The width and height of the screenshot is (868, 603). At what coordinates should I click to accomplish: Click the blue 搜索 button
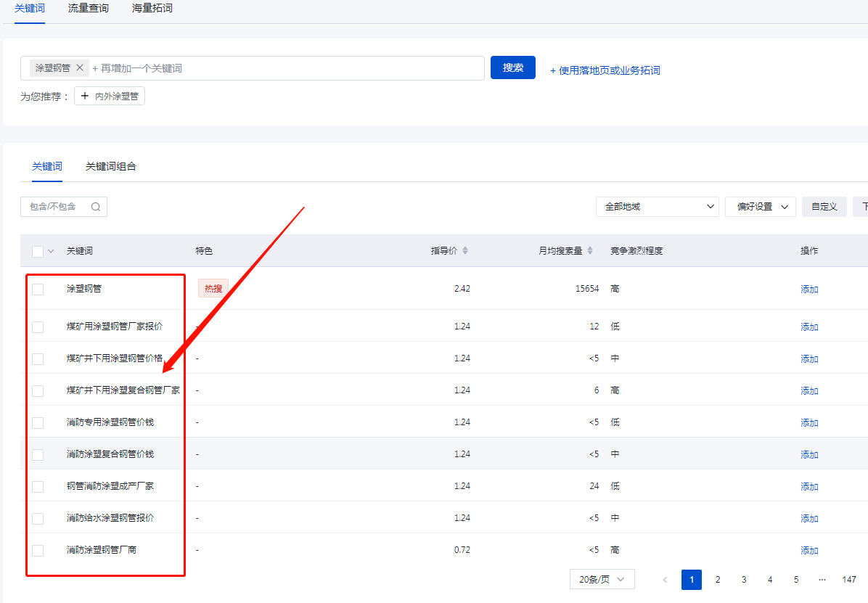tap(512, 67)
